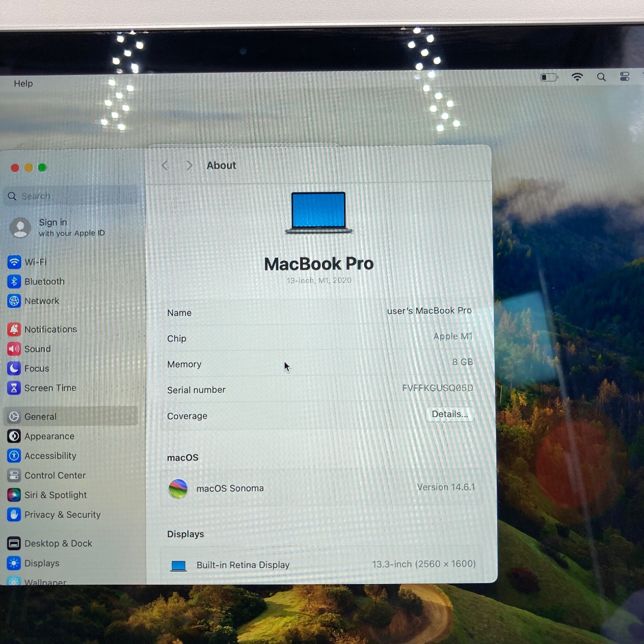Select Appearance in the sidebar

click(x=49, y=436)
